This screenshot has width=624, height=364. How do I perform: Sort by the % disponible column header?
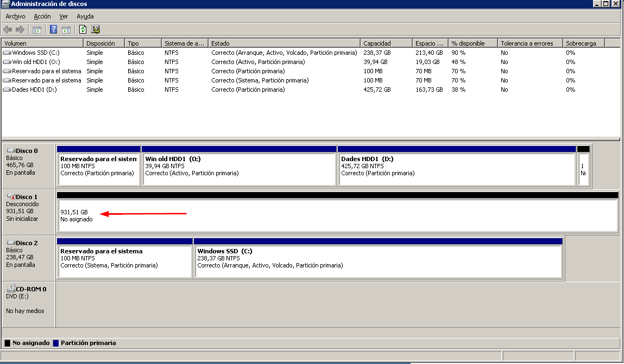(473, 43)
